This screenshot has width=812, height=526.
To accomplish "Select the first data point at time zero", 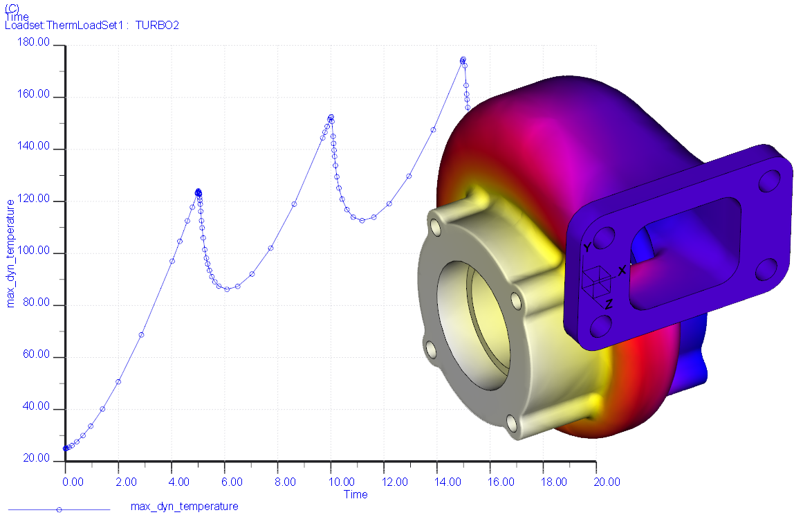I will (66, 448).
